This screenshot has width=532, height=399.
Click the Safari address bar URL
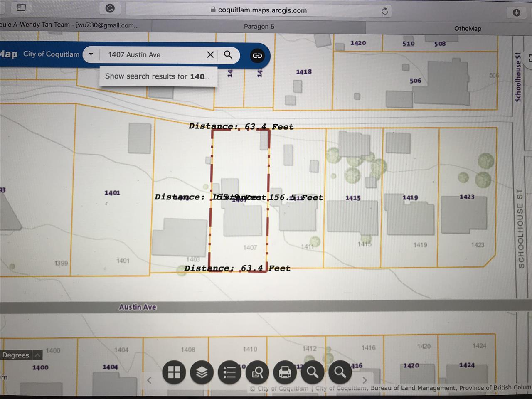(x=262, y=10)
